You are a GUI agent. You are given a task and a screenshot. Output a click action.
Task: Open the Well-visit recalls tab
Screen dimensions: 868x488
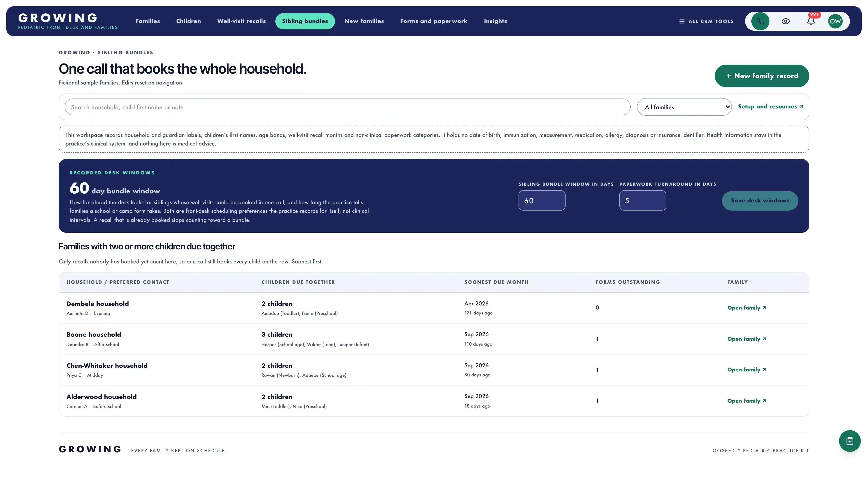(x=241, y=21)
